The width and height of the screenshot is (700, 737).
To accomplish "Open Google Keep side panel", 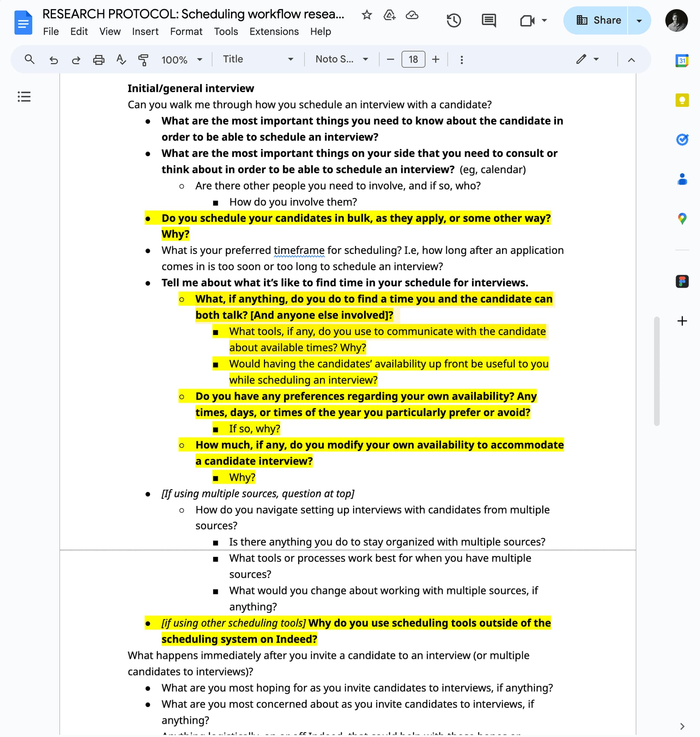I will pos(682,100).
